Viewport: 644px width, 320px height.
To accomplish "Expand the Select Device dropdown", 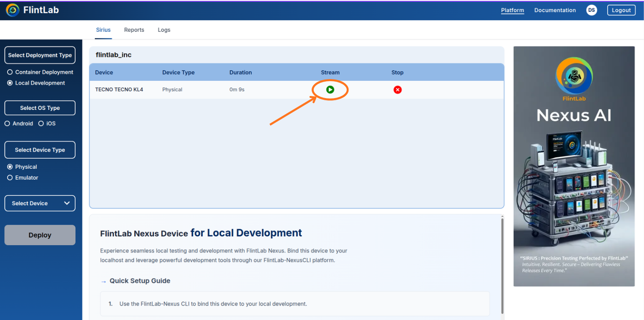I will [40, 203].
